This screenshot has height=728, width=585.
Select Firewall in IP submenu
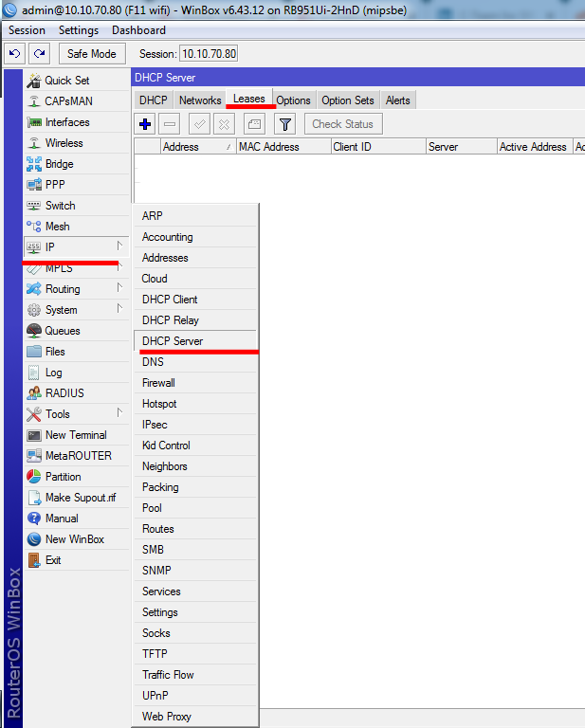point(195,383)
